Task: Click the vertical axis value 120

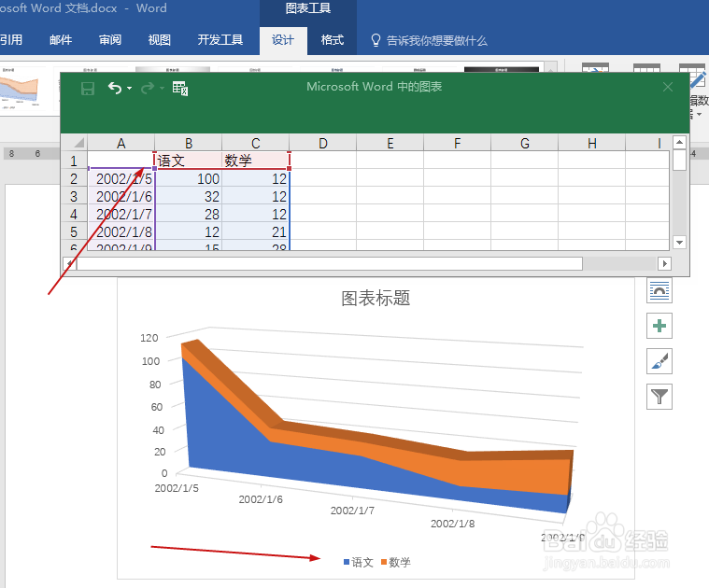Action: 149,338
